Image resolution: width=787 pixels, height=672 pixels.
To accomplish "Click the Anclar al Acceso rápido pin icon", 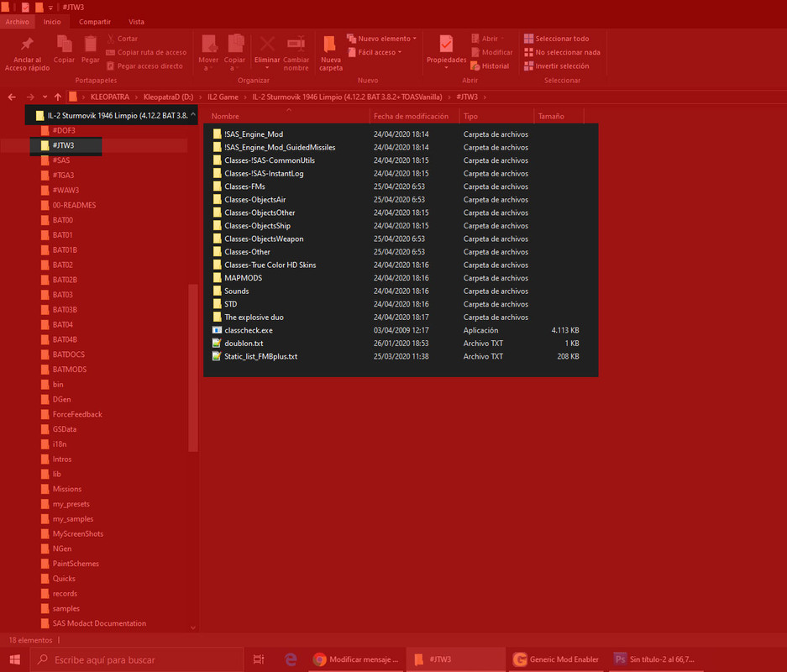I will point(27,45).
